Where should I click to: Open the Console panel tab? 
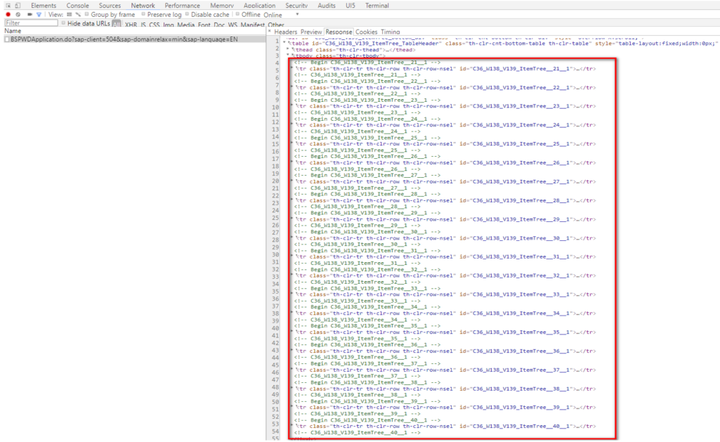pos(78,6)
